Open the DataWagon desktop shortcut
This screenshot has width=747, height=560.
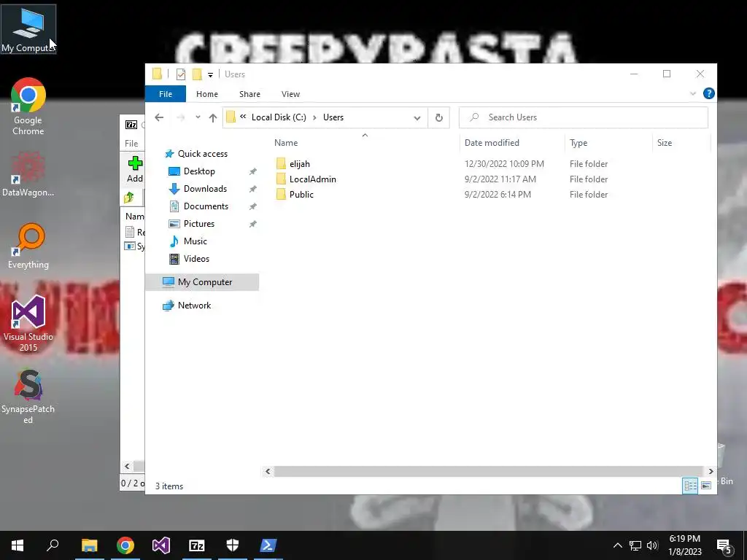pos(28,174)
